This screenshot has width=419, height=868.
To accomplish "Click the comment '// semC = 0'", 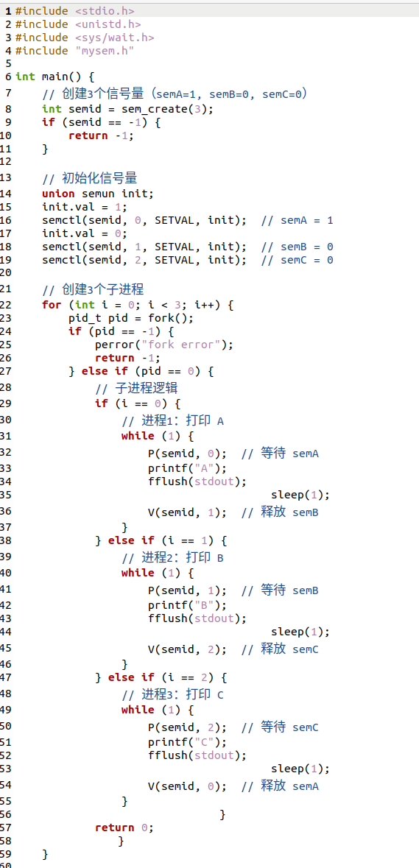I will pos(297,260).
